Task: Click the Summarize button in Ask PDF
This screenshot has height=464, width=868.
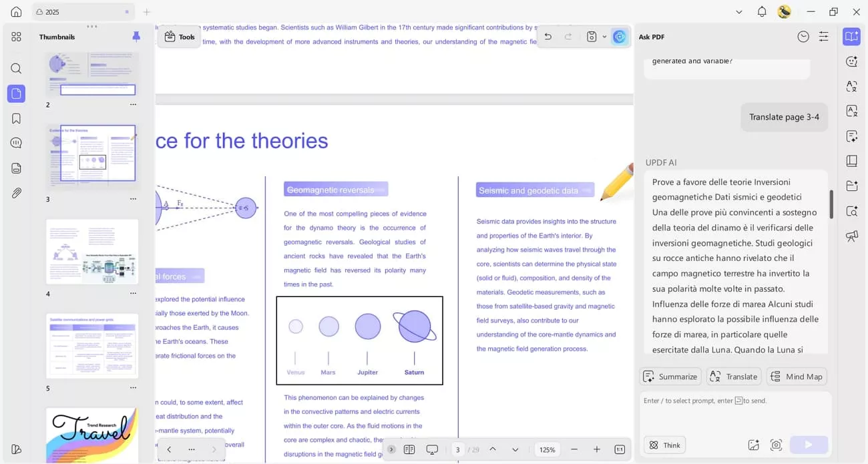Action: [670, 376]
